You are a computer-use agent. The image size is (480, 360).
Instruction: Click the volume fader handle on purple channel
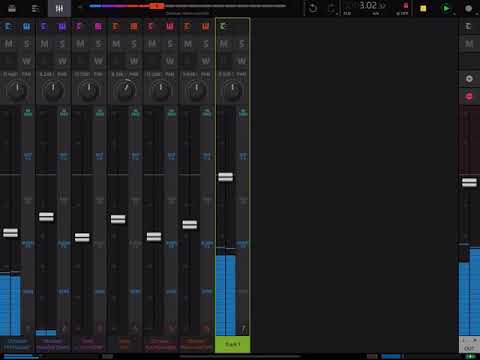coord(46,217)
